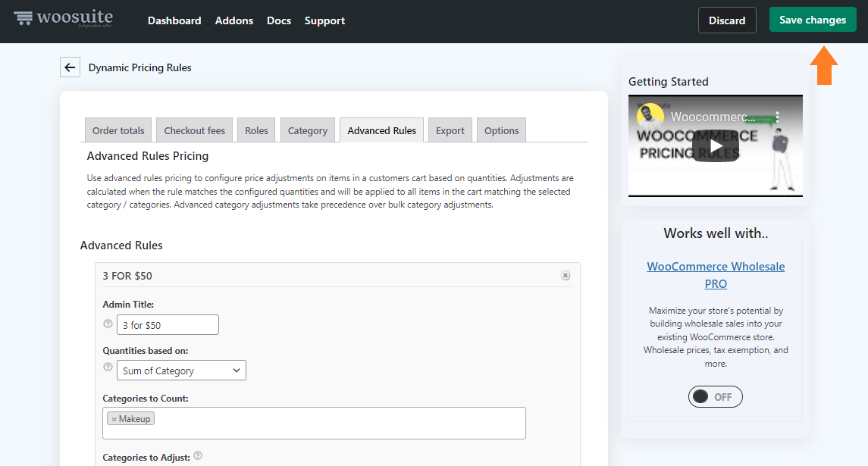Click the 3 FOR $50 rule header
Viewport: 868px width, 466px height.
coord(337,276)
